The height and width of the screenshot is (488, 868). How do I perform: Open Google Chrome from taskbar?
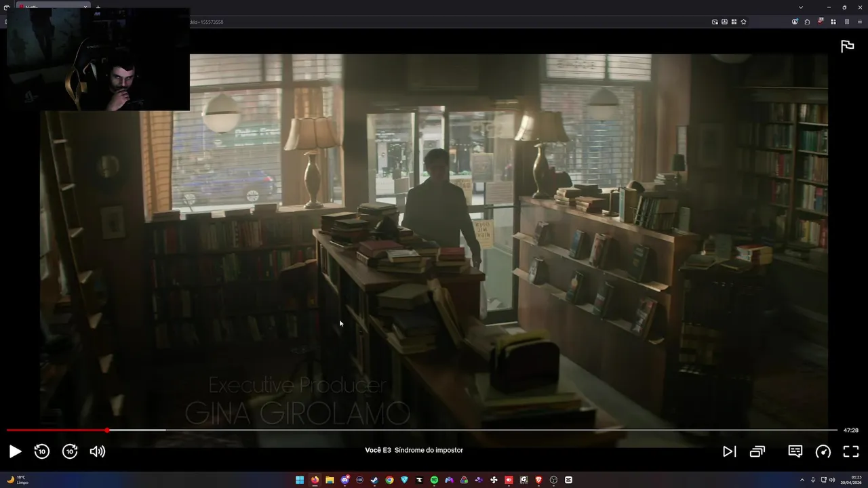click(x=389, y=480)
